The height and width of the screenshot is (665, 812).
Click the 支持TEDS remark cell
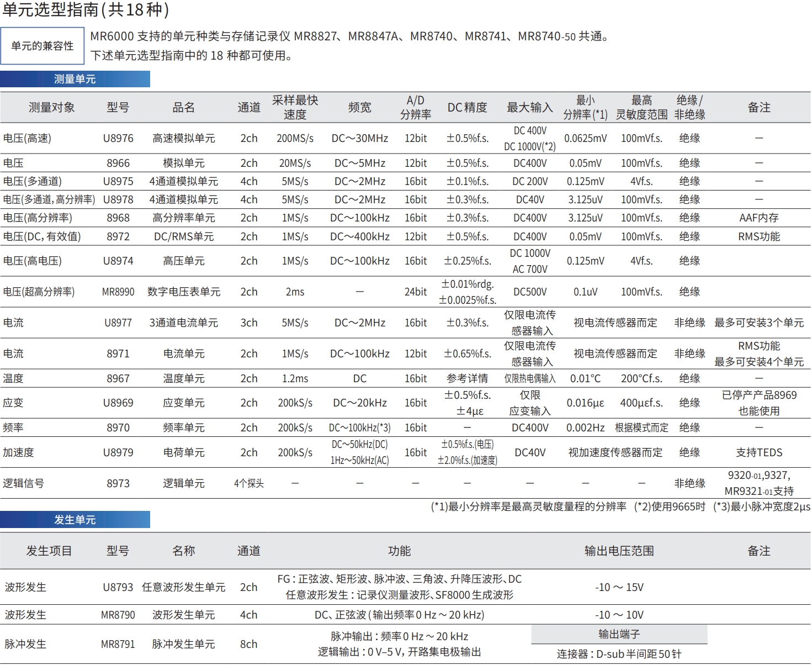pyautogui.click(x=759, y=453)
